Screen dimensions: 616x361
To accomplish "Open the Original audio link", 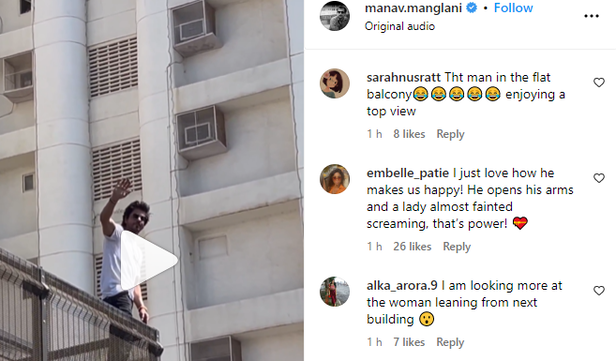I will point(400,26).
